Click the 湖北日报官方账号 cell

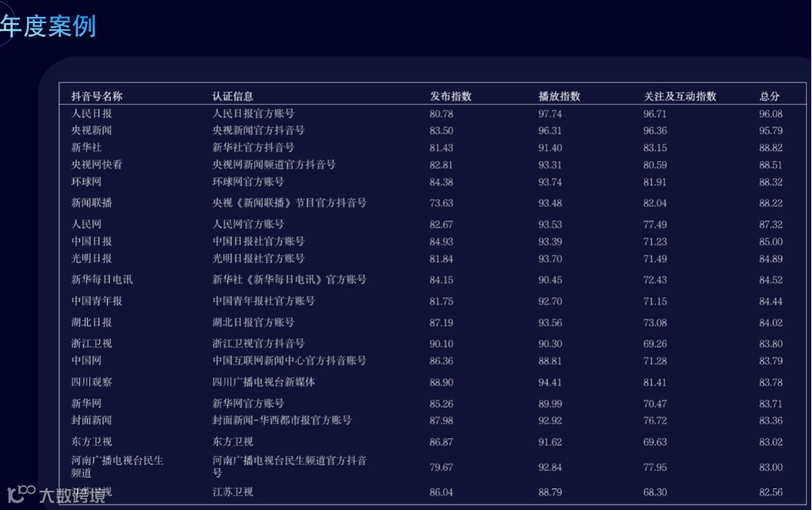coord(253,322)
